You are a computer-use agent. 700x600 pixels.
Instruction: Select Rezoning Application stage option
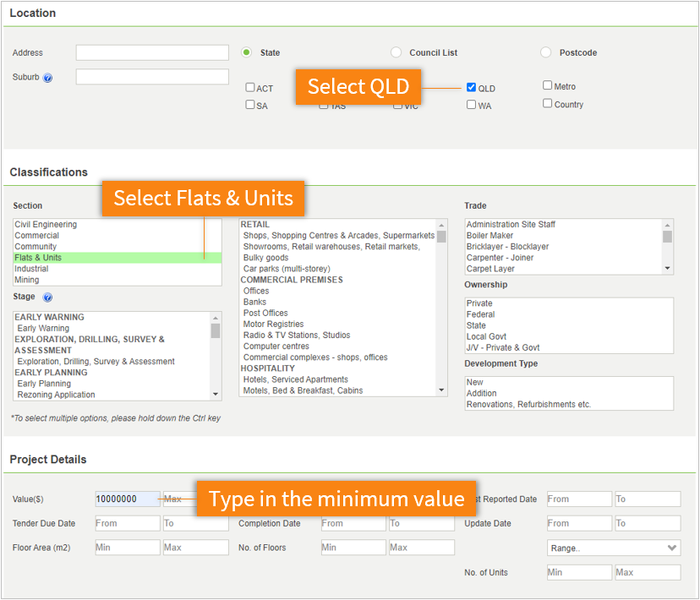(112, 395)
